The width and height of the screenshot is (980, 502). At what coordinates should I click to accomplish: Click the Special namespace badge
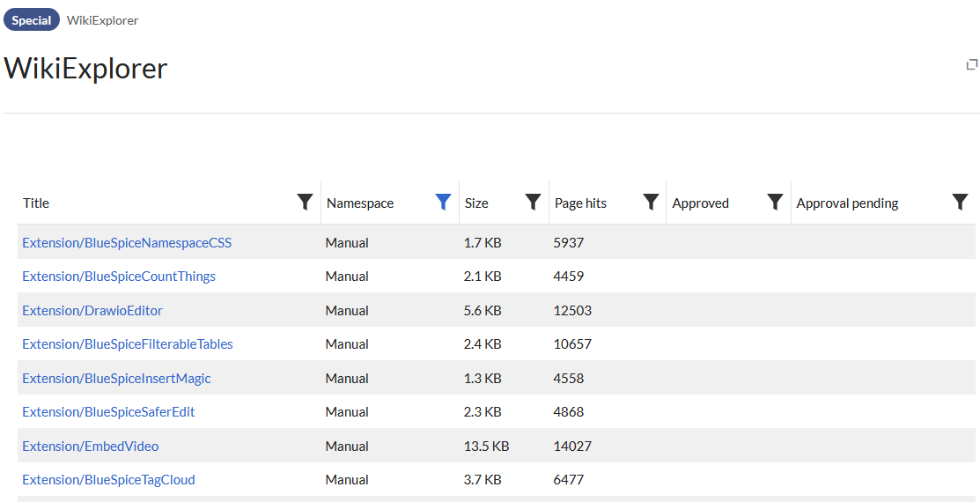click(32, 20)
